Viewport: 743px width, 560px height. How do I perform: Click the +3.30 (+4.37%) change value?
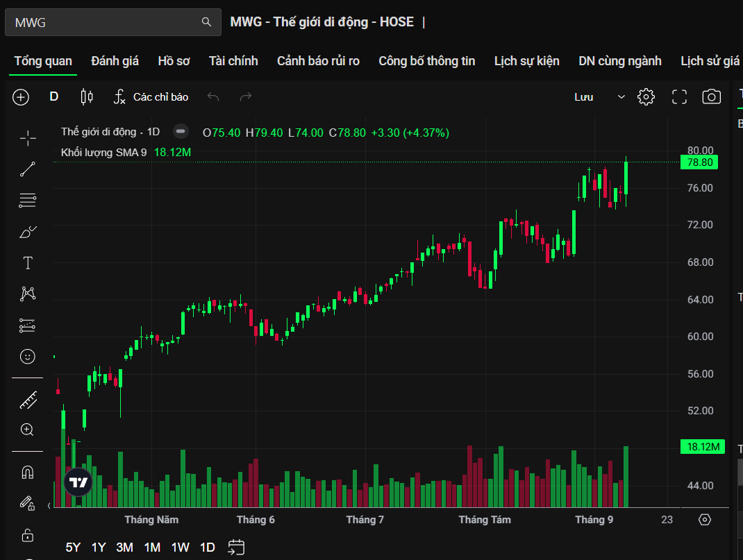click(x=410, y=133)
